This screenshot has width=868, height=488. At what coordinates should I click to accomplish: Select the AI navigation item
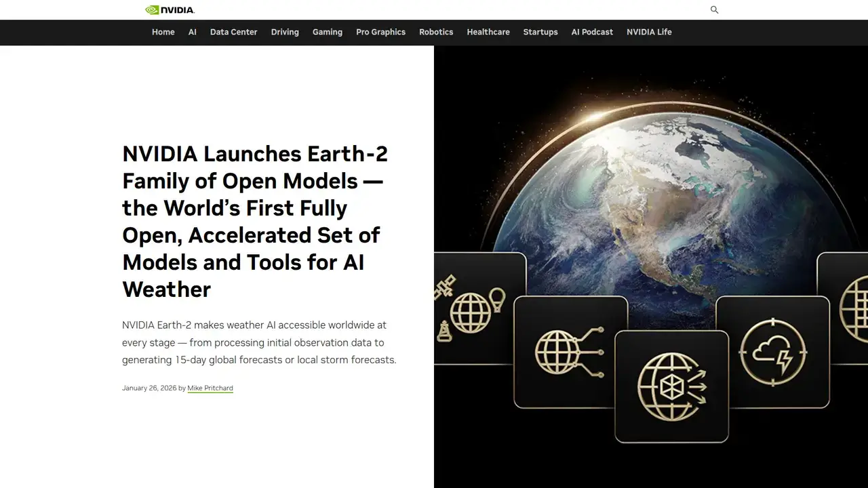(192, 32)
